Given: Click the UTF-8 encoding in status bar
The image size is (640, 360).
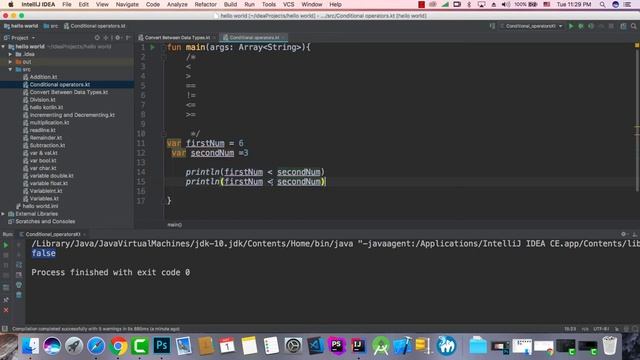Looking at the screenshot, I should (x=601, y=329).
